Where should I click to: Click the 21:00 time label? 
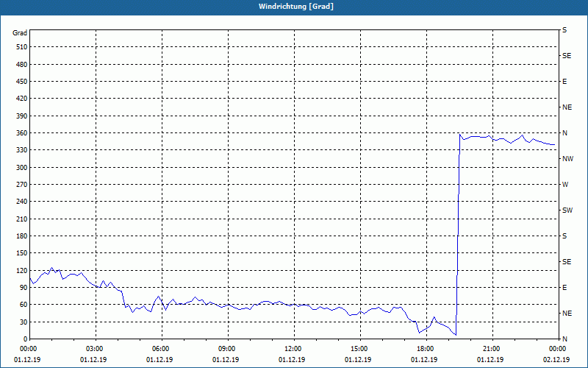tap(492, 348)
